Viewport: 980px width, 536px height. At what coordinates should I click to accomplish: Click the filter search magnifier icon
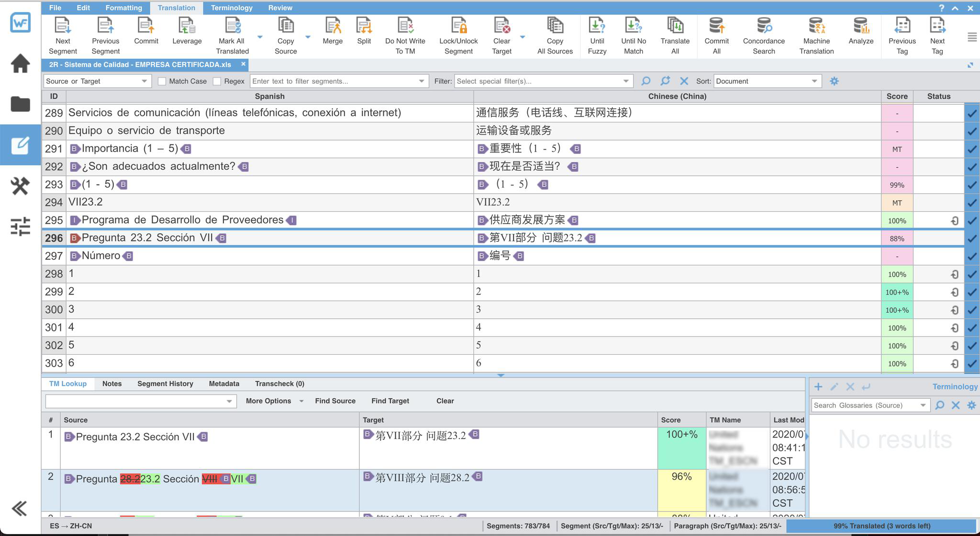[646, 81]
